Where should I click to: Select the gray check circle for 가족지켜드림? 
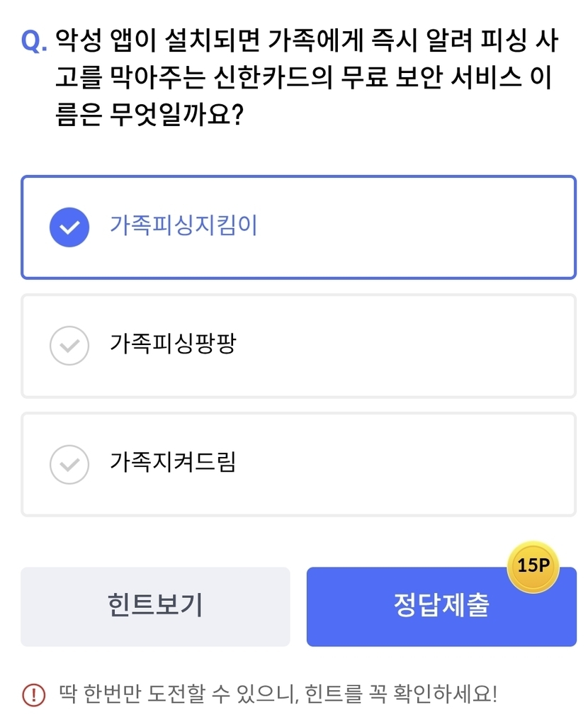(69, 464)
